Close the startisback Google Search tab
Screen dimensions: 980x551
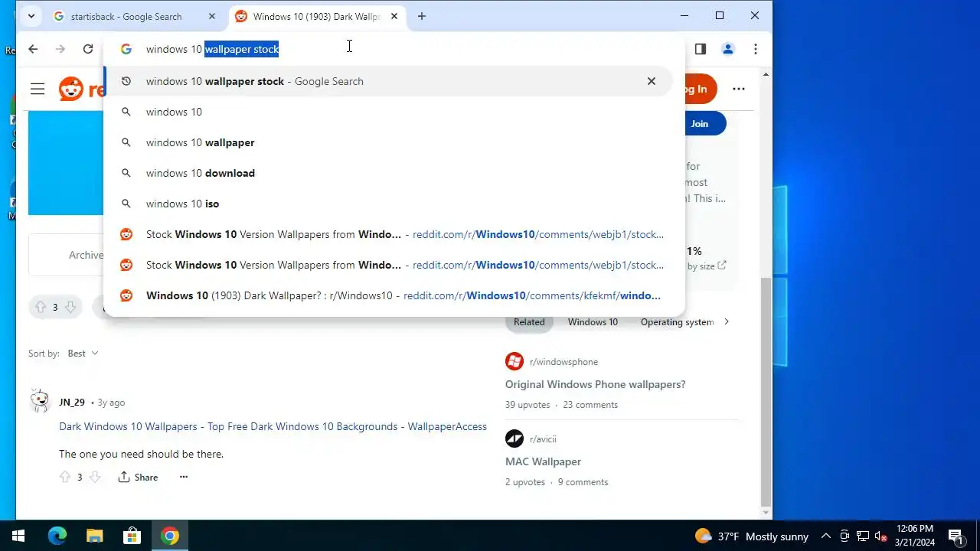[212, 16]
